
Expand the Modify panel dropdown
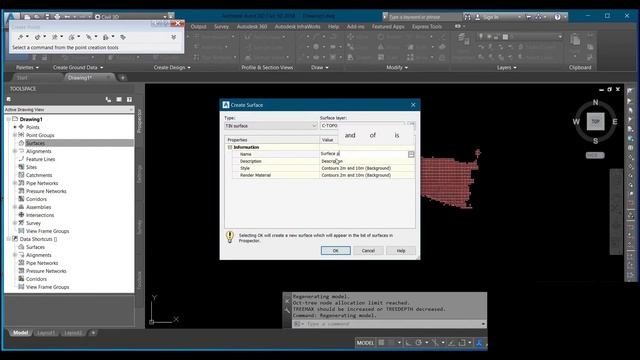coord(397,67)
